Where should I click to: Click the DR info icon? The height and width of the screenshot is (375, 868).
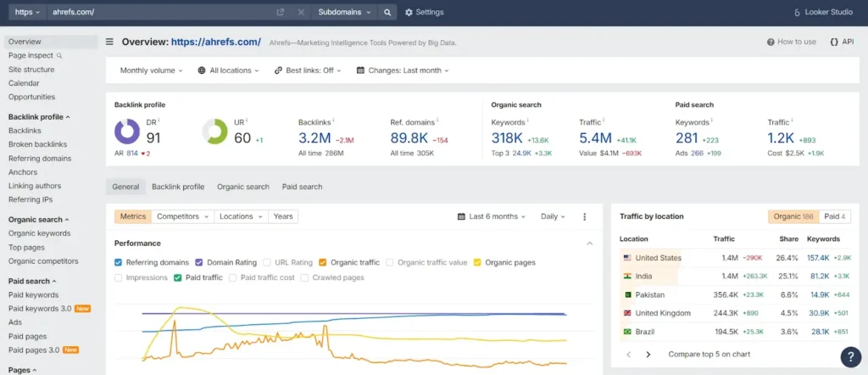(159, 119)
